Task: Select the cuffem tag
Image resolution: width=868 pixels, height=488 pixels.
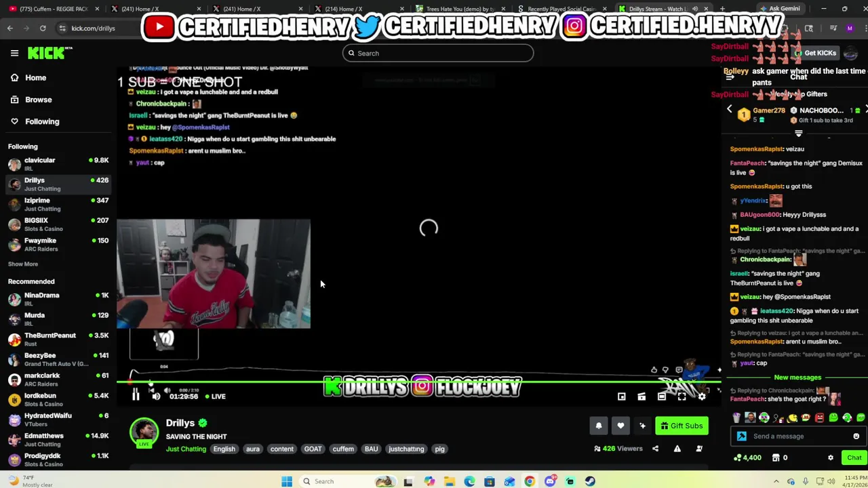Action: tap(343, 449)
